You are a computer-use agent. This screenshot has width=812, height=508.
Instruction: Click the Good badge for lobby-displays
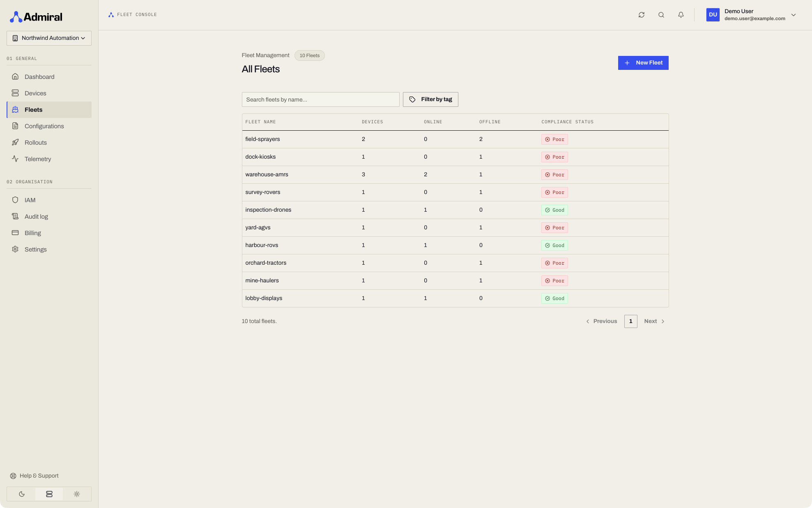(554, 298)
